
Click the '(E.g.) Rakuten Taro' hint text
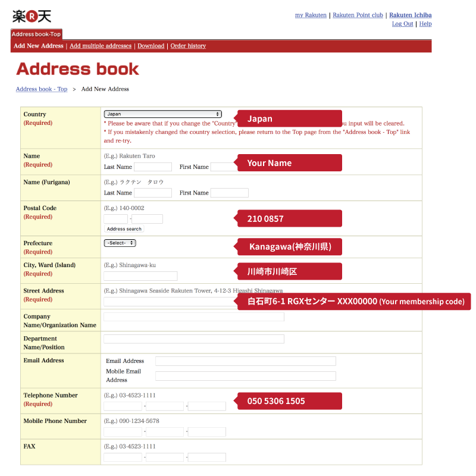coord(129,156)
